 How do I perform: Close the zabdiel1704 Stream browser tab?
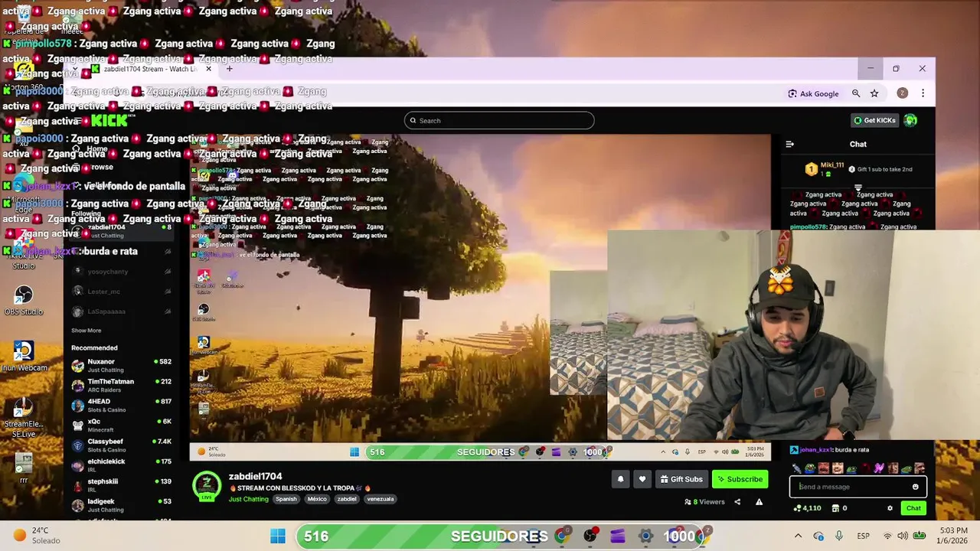tap(208, 69)
